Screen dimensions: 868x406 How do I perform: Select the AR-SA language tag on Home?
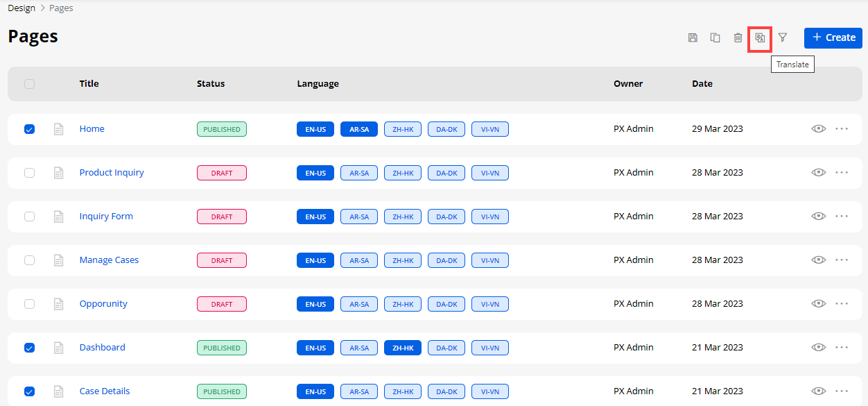point(359,129)
